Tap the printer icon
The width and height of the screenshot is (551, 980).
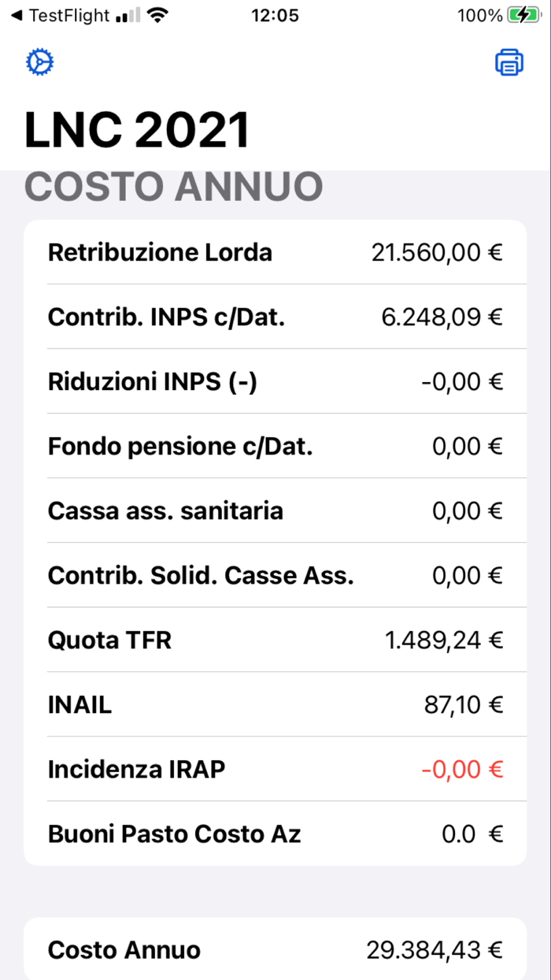[x=509, y=62]
